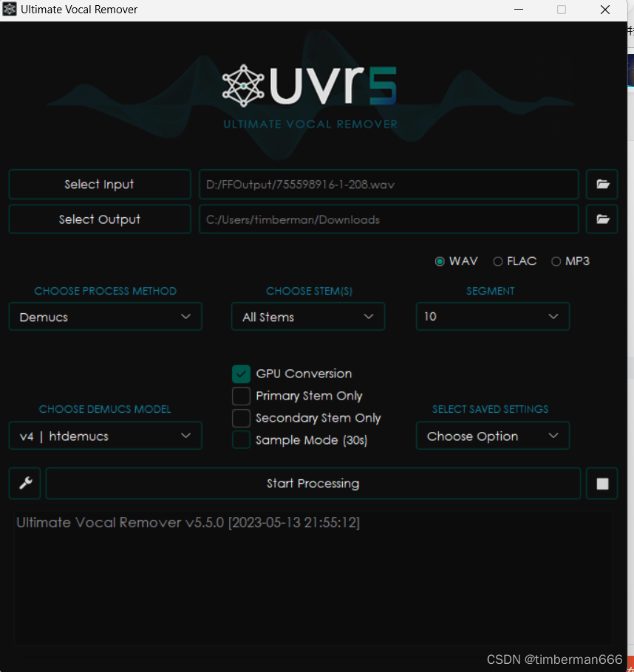Image resolution: width=634 pixels, height=672 pixels.
Task: Click the input path field with 755598916-1-208.wav
Action: (389, 185)
